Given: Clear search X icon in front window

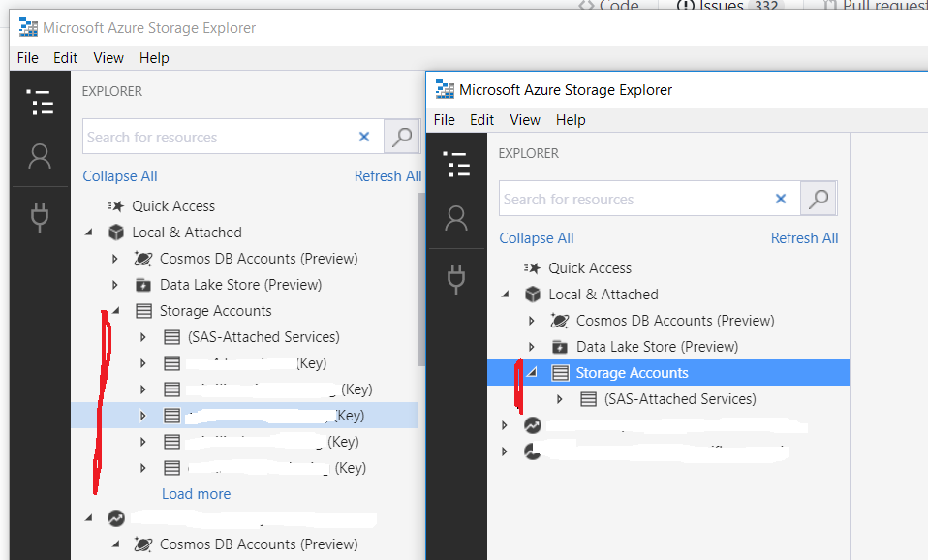Looking at the screenshot, I should (x=781, y=199).
